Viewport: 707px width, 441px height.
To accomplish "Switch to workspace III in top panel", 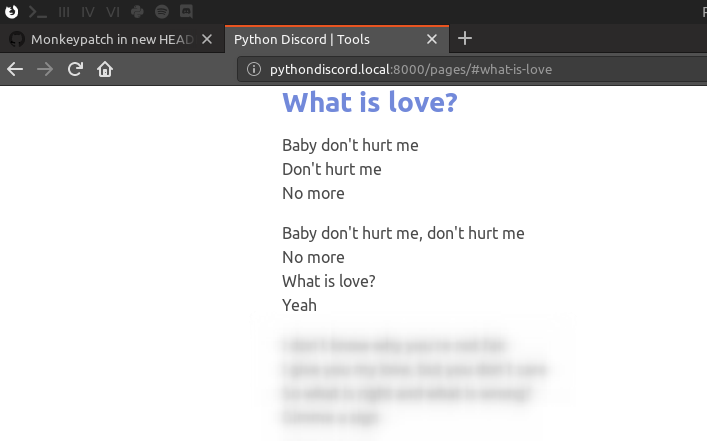I will pos(64,12).
